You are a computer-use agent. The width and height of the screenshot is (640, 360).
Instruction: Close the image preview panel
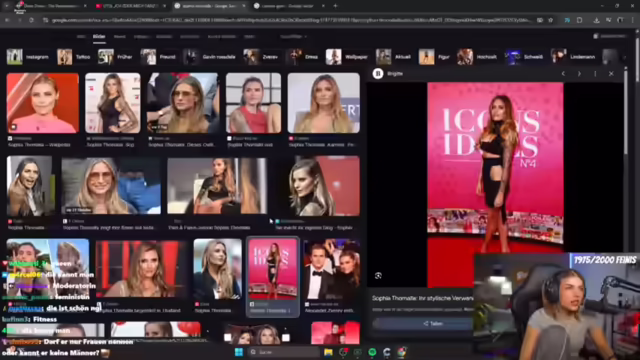click(611, 74)
